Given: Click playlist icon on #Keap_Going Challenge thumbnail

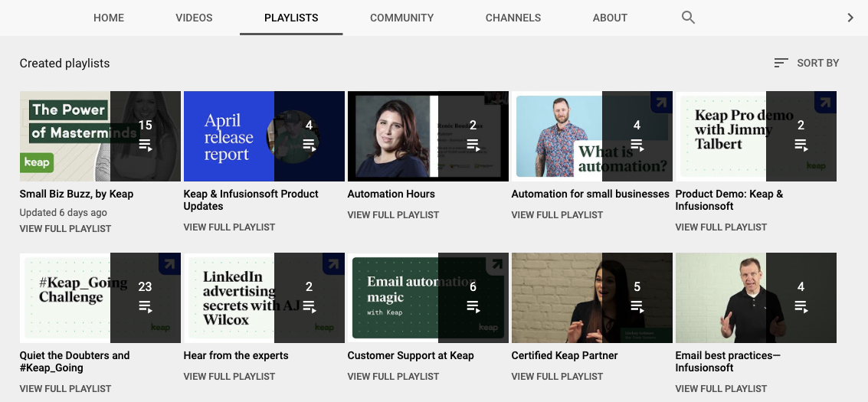Looking at the screenshot, I should coord(145,306).
